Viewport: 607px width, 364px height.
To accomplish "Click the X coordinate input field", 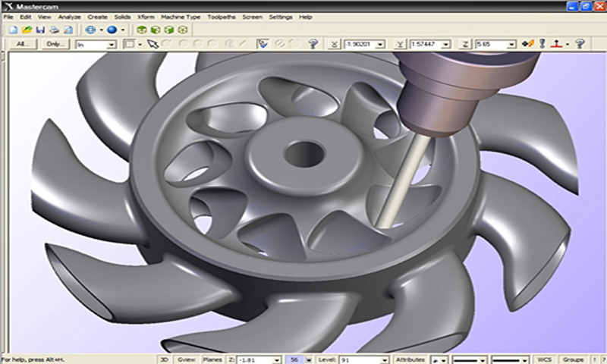I will 360,45.
